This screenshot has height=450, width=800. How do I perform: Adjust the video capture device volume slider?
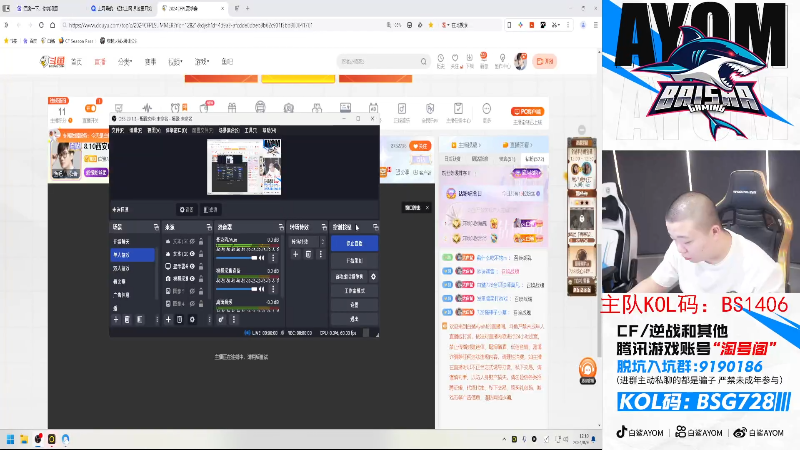237,289
